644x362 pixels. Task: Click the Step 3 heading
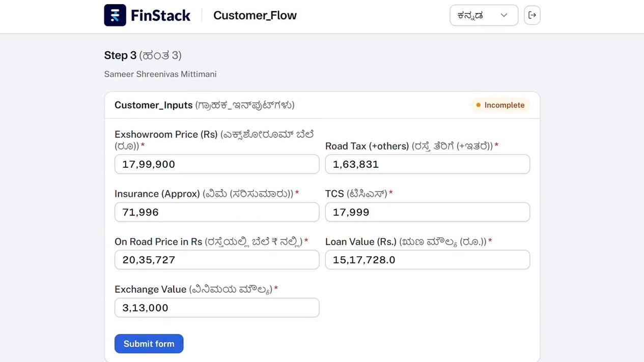click(143, 55)
